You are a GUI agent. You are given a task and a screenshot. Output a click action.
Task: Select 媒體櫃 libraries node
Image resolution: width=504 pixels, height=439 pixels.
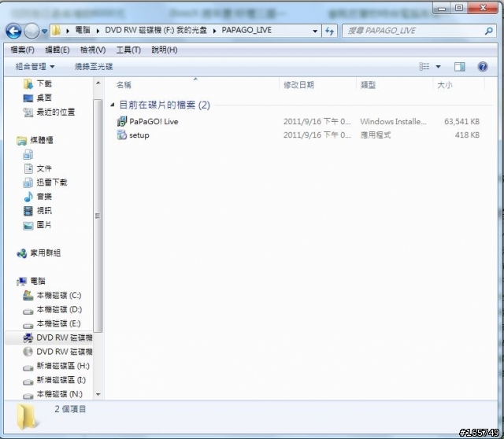(x=42, y=140)
